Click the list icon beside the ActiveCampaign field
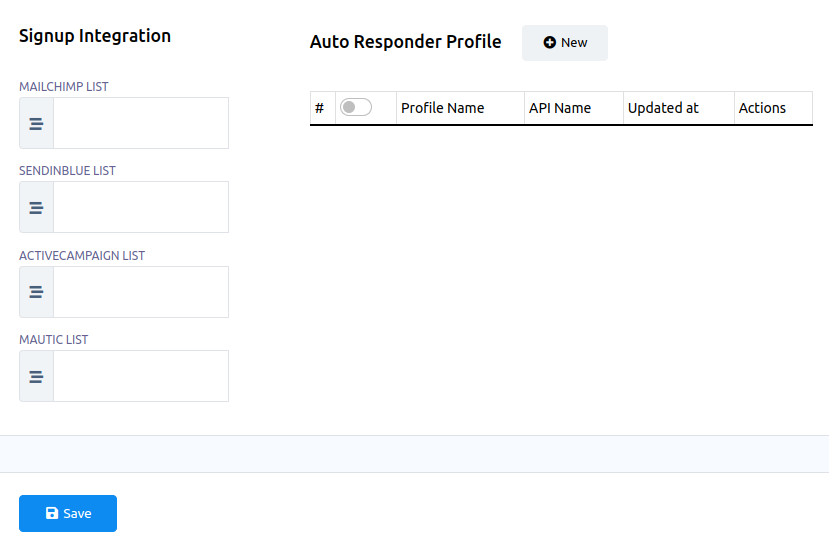Viewport: 829px width, 546px height. click(36, 292)
